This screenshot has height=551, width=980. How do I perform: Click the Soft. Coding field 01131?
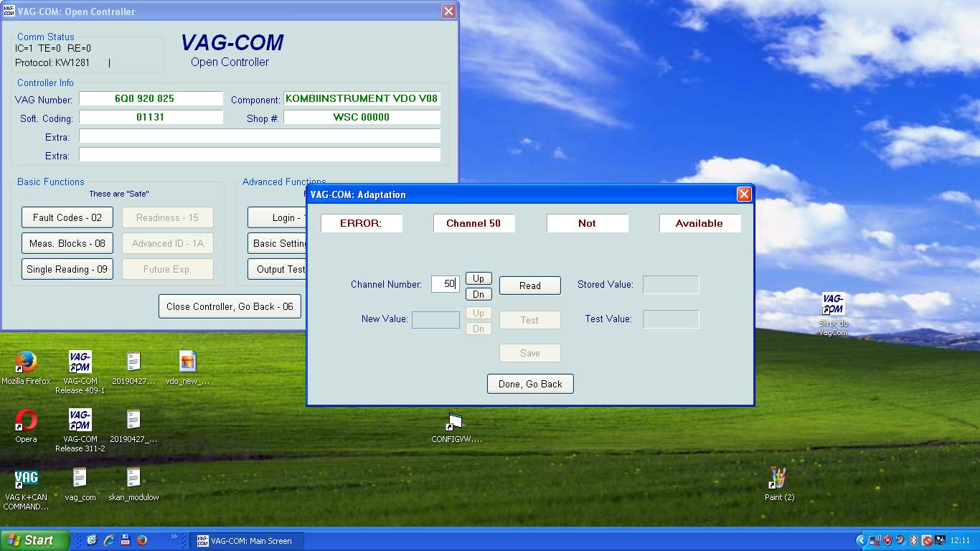151,117
